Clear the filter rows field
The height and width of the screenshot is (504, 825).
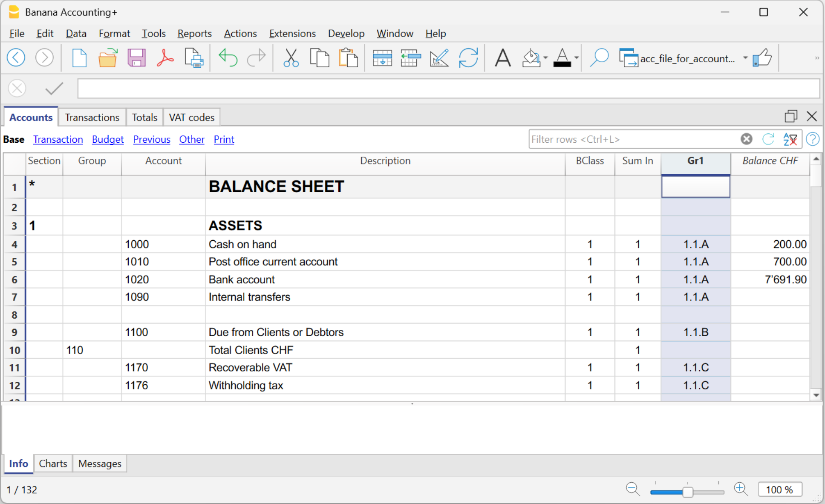(746, 139)
